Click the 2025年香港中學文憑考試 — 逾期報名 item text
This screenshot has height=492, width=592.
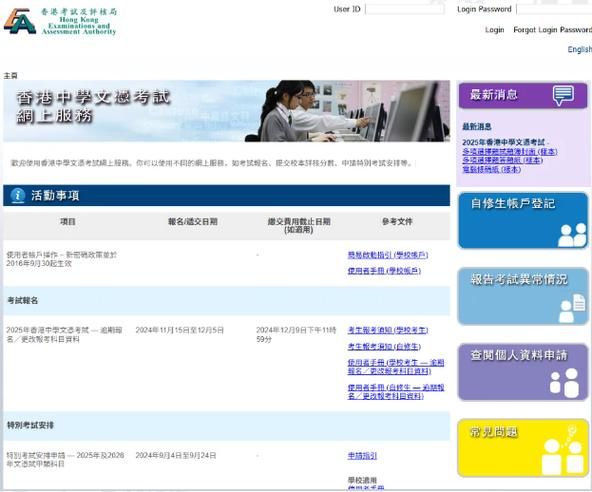64,335
